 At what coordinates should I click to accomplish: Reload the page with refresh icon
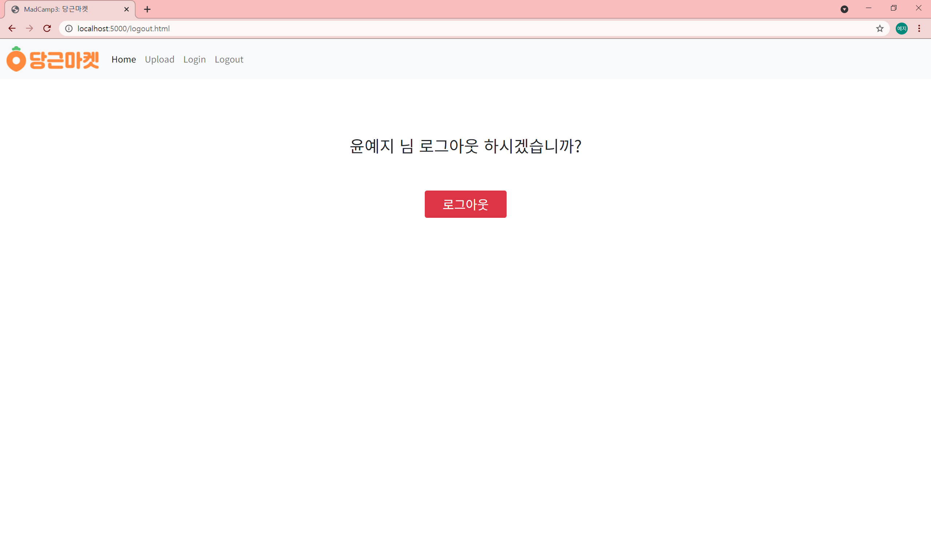47,28
